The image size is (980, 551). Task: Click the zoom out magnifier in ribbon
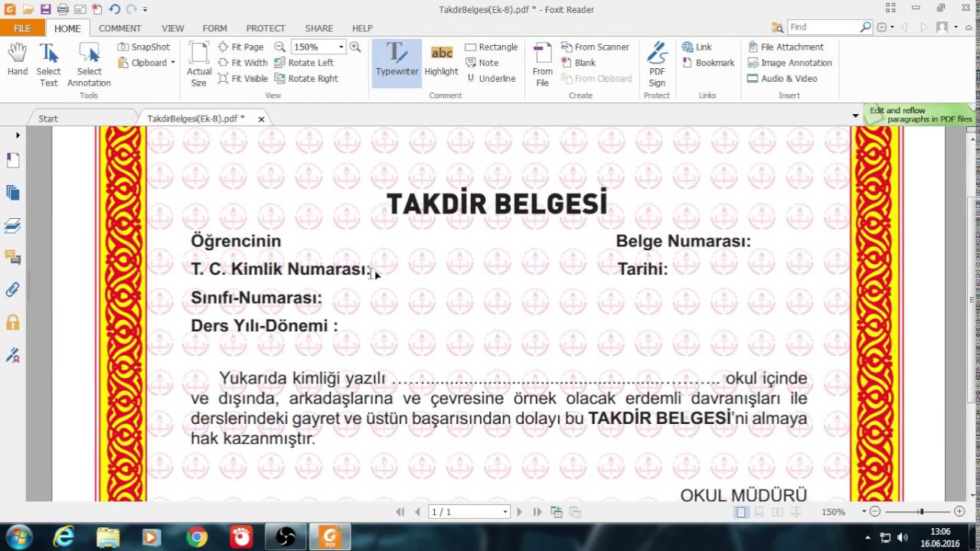tap(279, 47)
